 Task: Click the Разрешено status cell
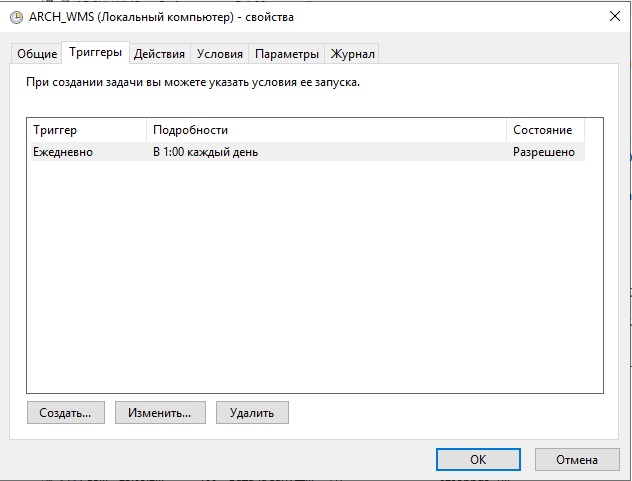(x=544, y=152)
